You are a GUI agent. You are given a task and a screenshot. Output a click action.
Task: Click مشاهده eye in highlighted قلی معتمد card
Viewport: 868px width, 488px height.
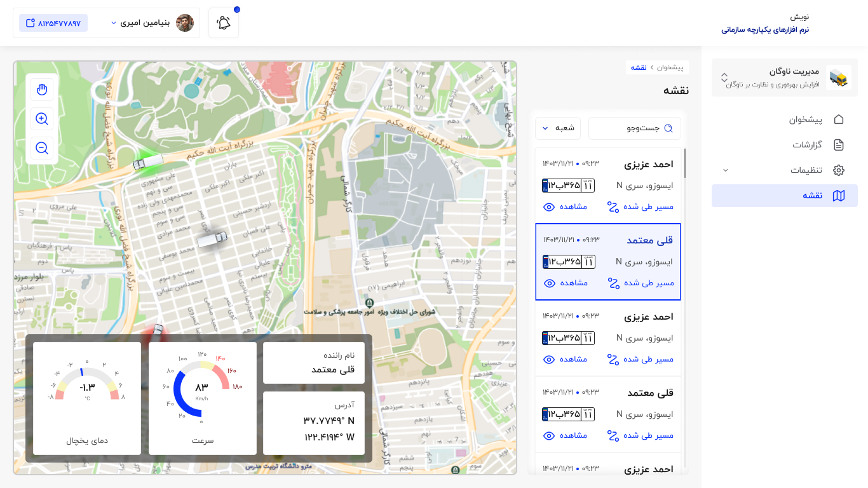pyautogui.click(x=550, y=283)
